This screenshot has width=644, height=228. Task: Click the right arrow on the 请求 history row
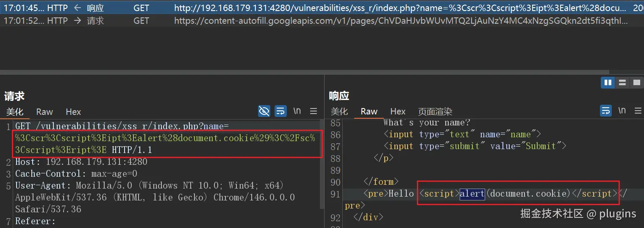coord(78,20)
